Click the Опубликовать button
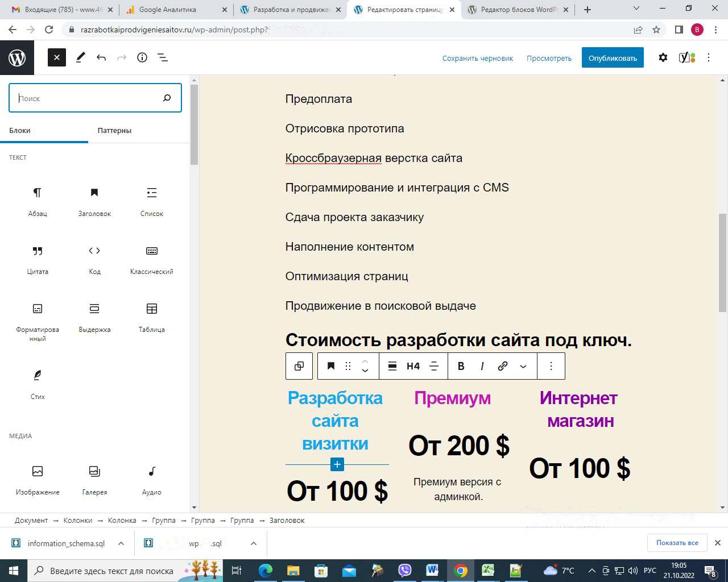 [612, 58]
